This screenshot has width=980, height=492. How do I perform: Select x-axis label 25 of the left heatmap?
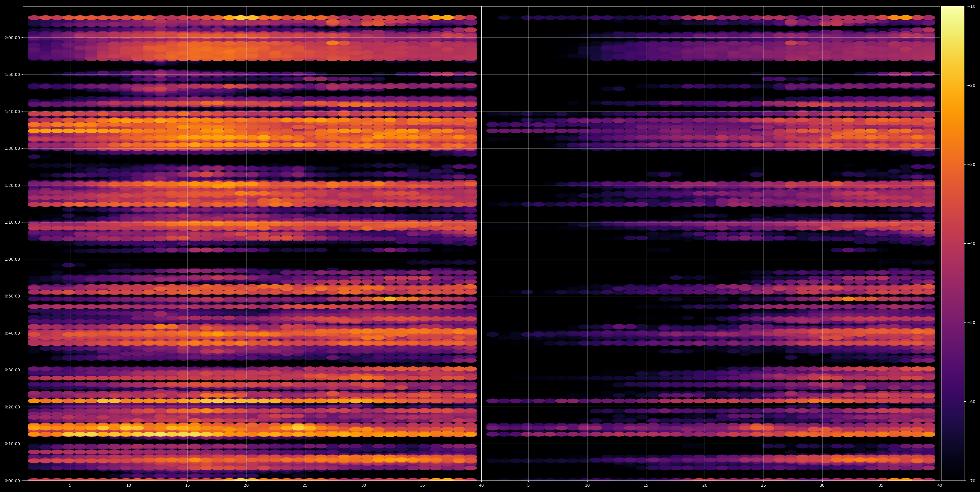click(x=305, y=486)
